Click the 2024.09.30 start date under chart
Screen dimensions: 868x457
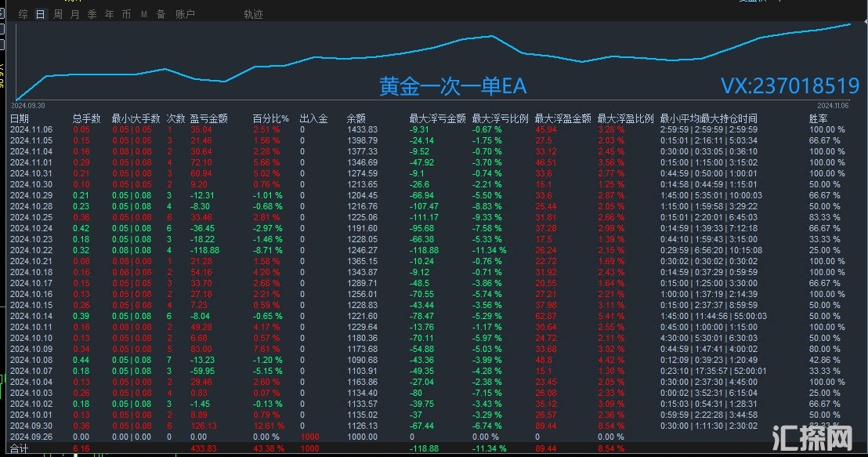point(27,105)
